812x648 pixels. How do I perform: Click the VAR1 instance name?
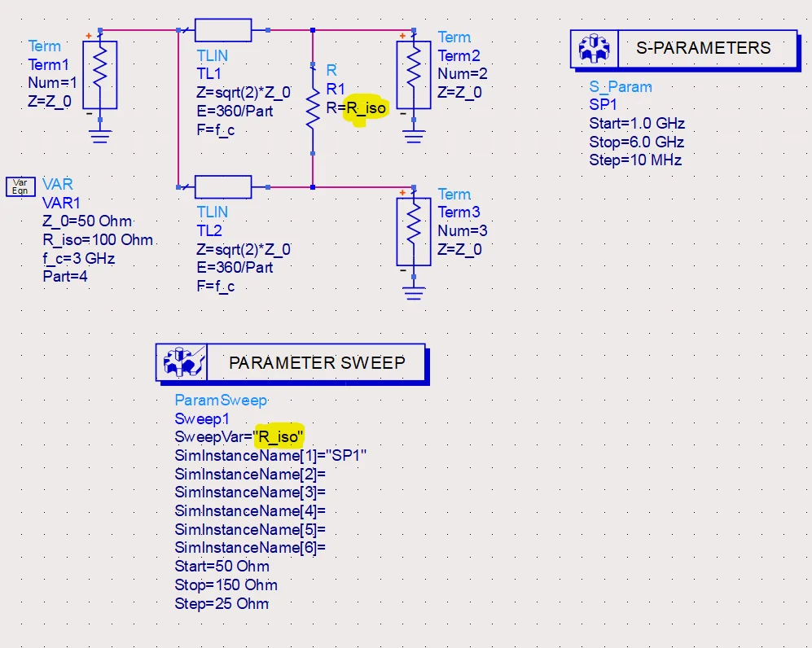click(61, 203)
